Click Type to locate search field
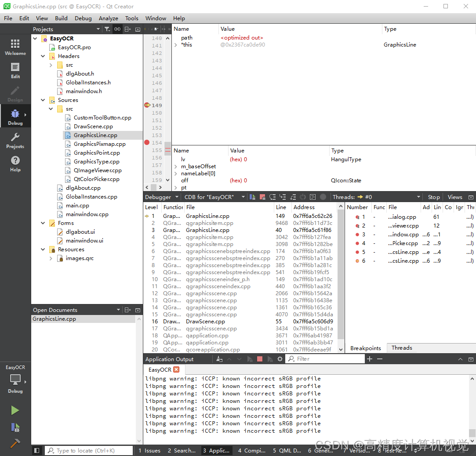The image size is (476, 456). (89, 451)
